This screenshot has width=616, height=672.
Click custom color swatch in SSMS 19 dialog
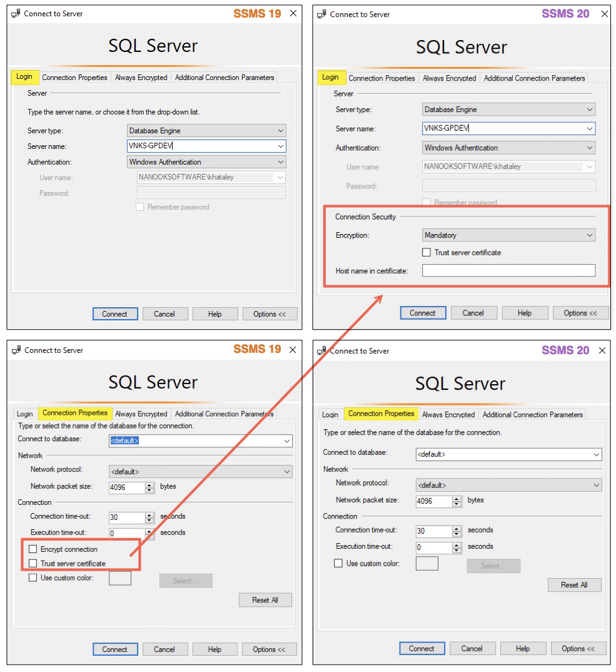tap(120, 578)
